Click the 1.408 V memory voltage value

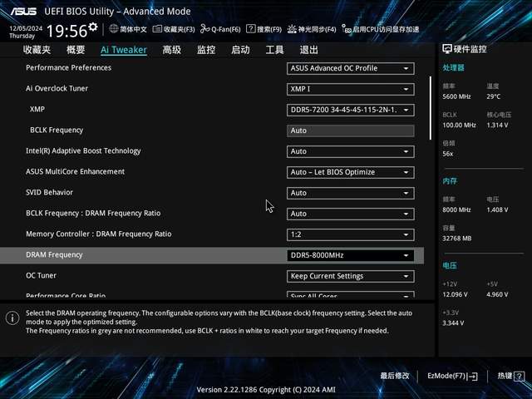pyautogui.click(x=497, y=210)
